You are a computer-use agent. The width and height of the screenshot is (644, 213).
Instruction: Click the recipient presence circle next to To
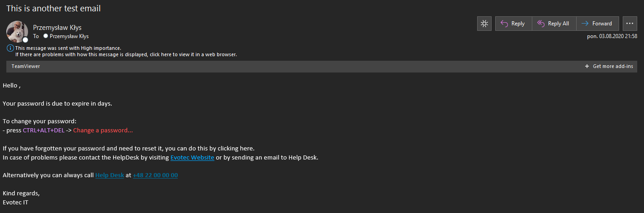[x=46, y=36]
